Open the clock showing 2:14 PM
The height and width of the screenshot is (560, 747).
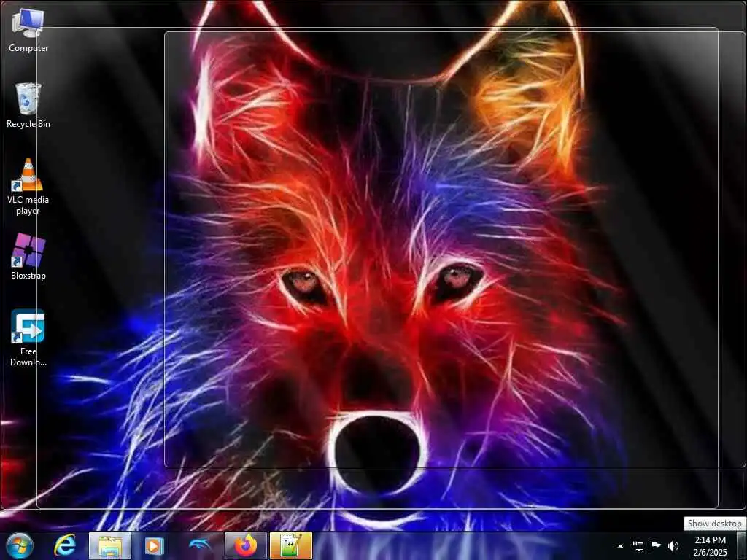click(x=710, y=546)
